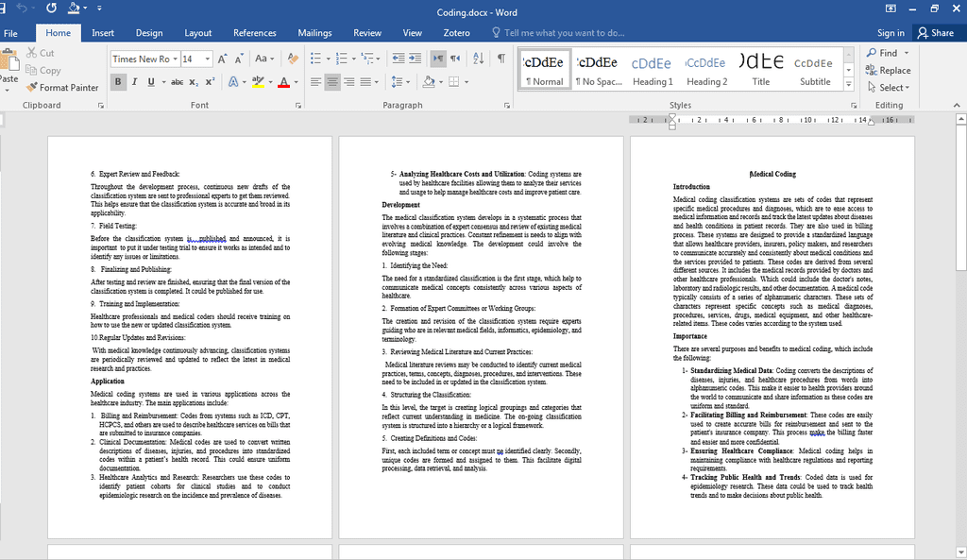Screen dimensions: 967x560
Task: Open the Line Spacing dropdown
Action: pos(399,82)
